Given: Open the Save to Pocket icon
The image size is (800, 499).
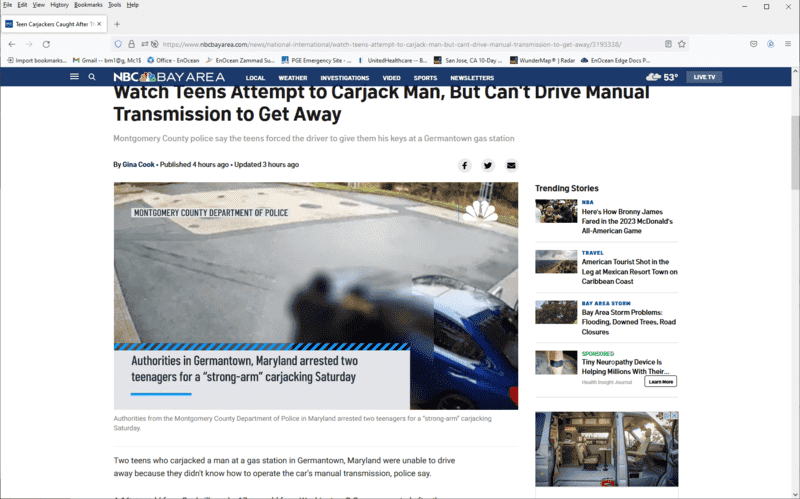Looking at the screenshot, I should [753, 44].
